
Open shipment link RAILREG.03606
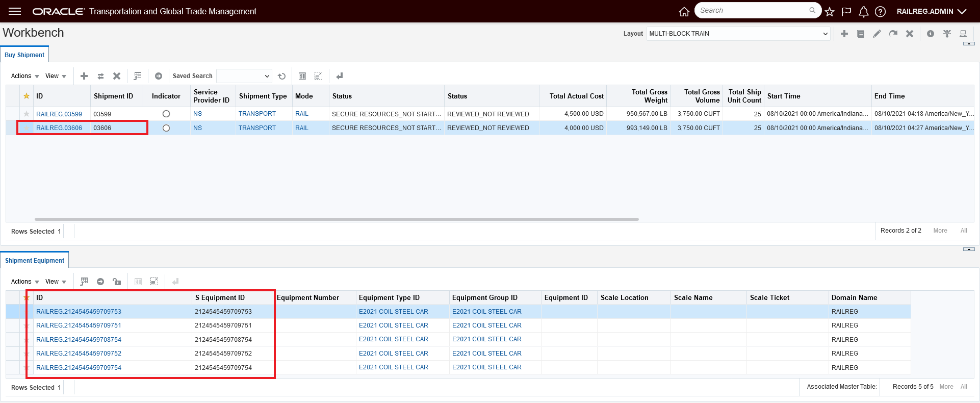point(59,128)
